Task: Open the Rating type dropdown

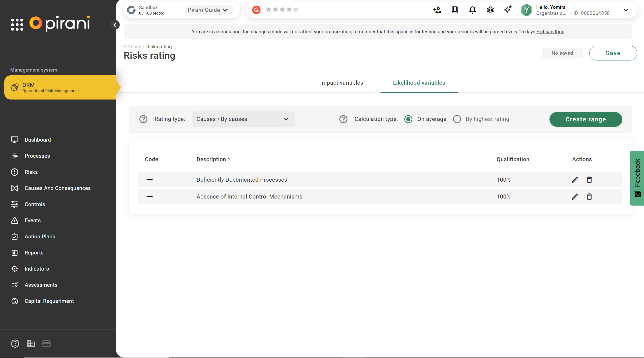Action: (x=243, y=119)
